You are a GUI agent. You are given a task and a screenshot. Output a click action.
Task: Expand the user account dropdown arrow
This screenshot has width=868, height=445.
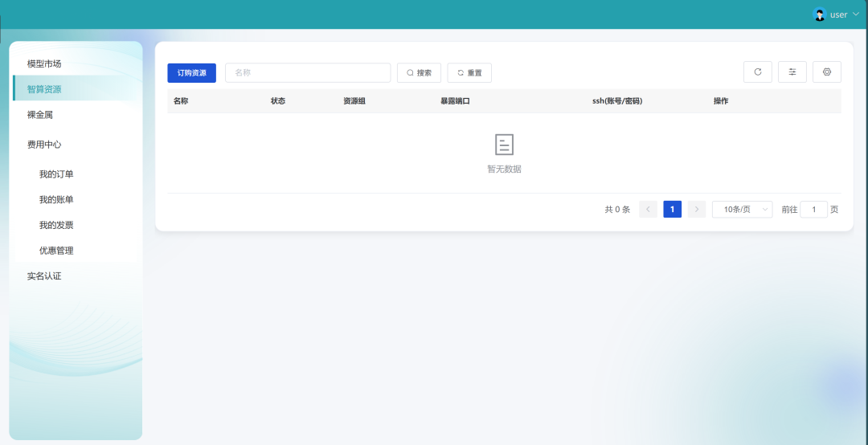(x=855, y=14)
